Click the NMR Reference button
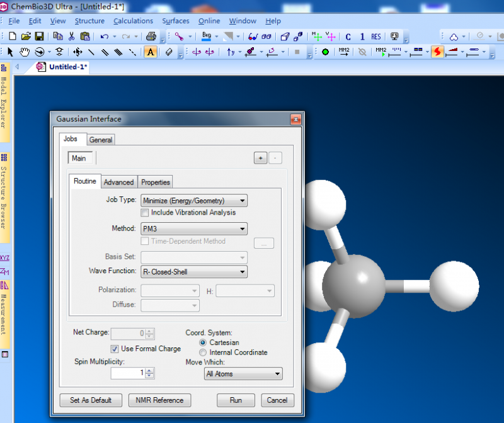 click(159, 400)
